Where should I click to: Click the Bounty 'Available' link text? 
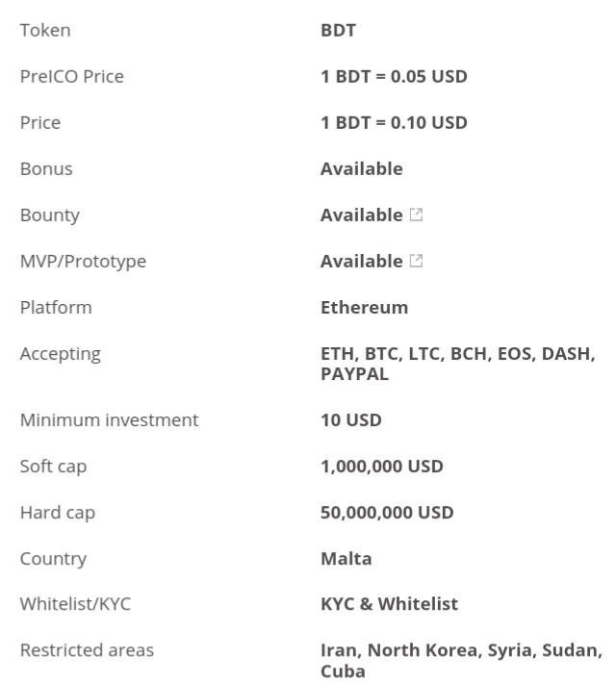click(x=361, y=215)
